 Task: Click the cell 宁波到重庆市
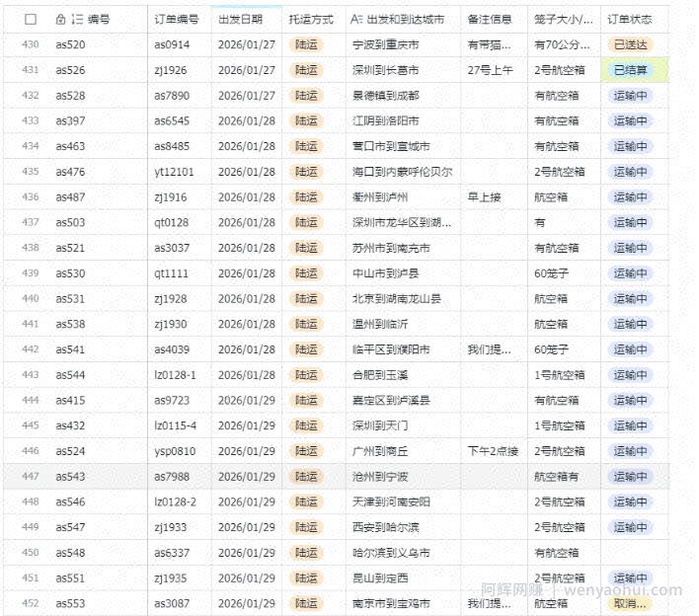[x=386, y=44]
